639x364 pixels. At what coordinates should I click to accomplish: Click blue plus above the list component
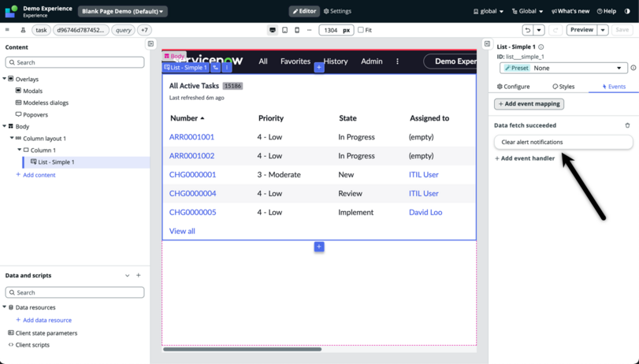tap(319, 67)
